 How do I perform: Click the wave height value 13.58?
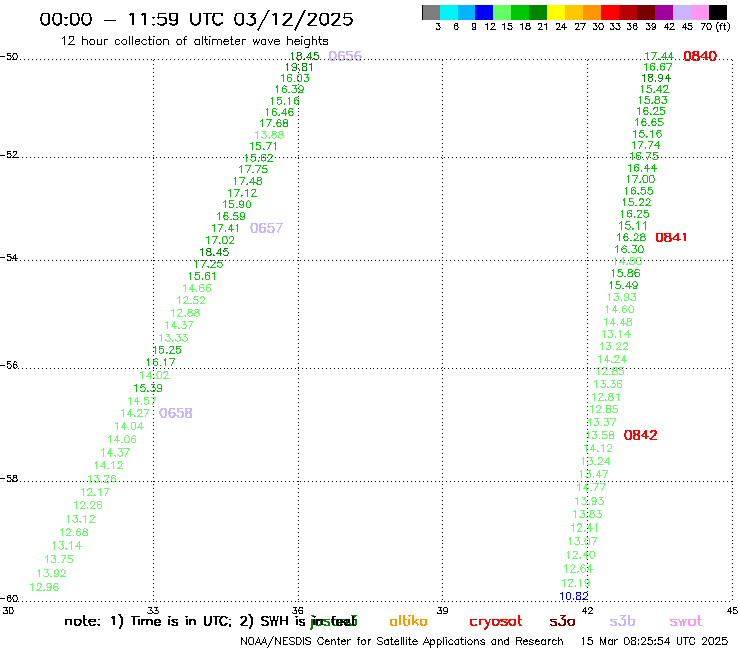point(600,435)
